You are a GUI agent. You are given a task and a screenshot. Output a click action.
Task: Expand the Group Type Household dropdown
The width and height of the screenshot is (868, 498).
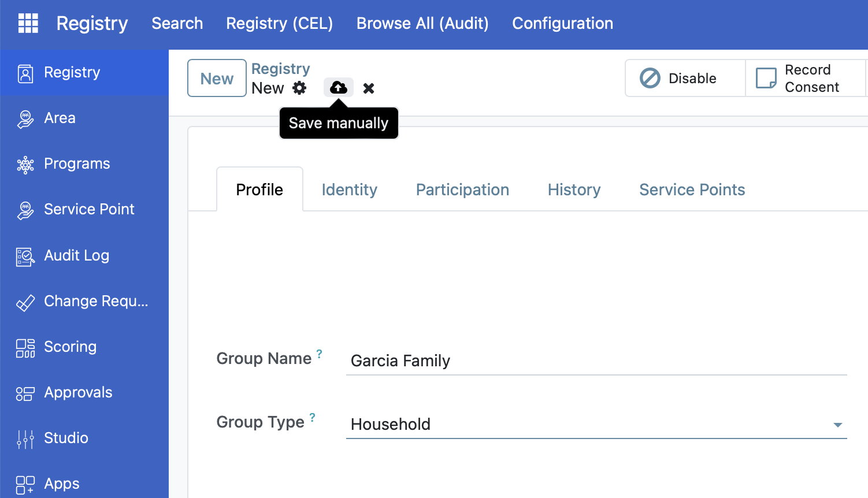point(837,425)
